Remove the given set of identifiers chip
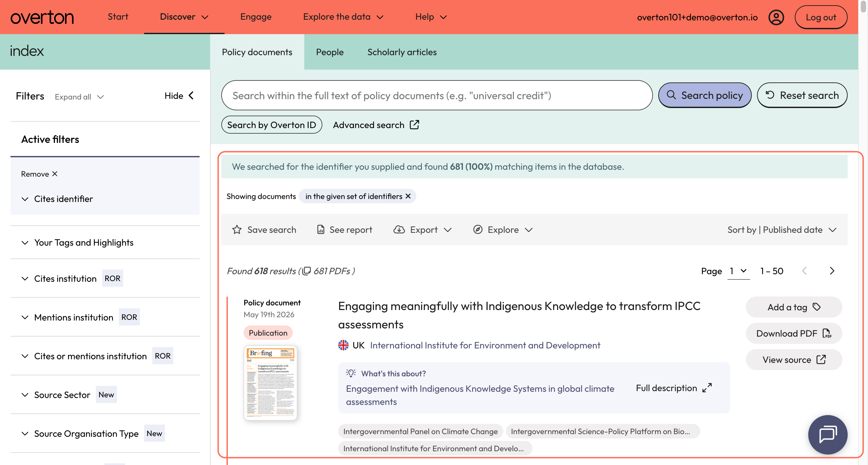The height and width of the screenshot is (465, 868). coord(408,196)
